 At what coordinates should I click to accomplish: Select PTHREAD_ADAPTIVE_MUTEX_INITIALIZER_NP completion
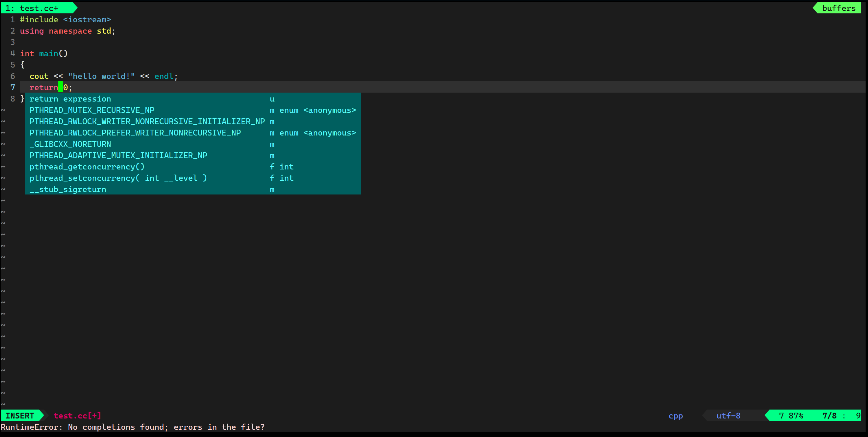coord(118,156)
